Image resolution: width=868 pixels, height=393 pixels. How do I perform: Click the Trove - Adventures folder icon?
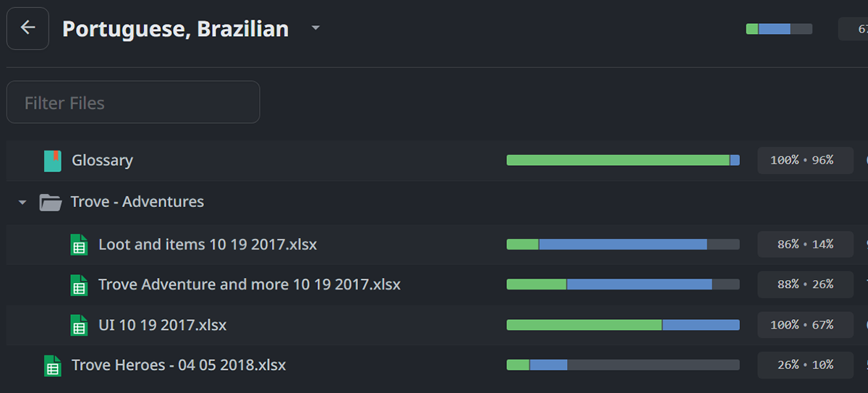tap(51, 202)
